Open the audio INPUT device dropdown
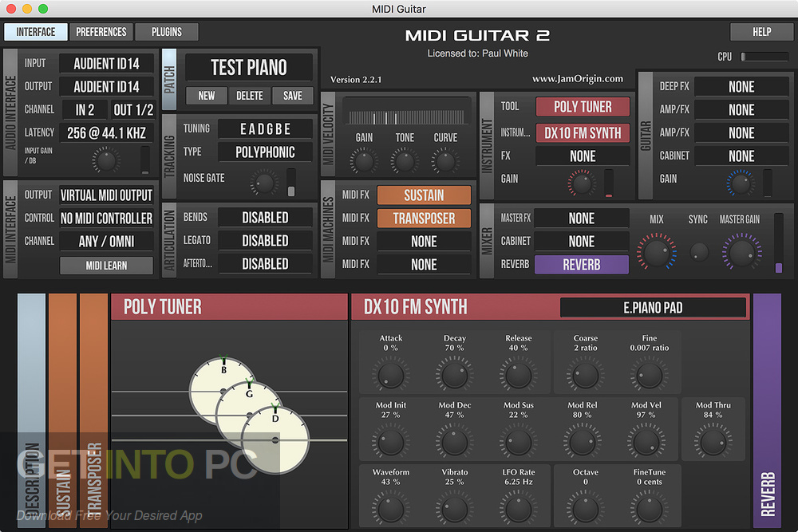Viewport: 798px width, 532px height. pyautogui.click(x=106, y=64)
